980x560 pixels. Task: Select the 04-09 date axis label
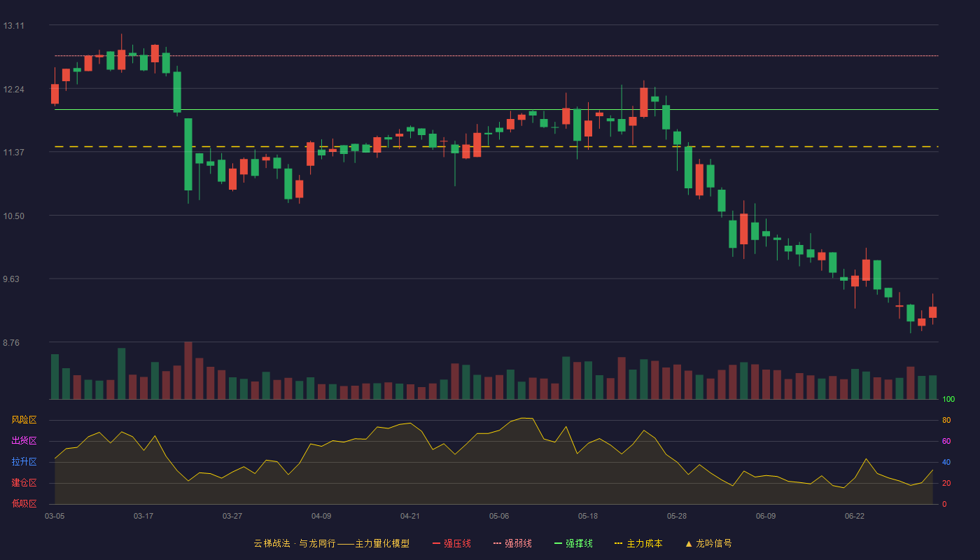pyautogui.click(x=321, y=516)
